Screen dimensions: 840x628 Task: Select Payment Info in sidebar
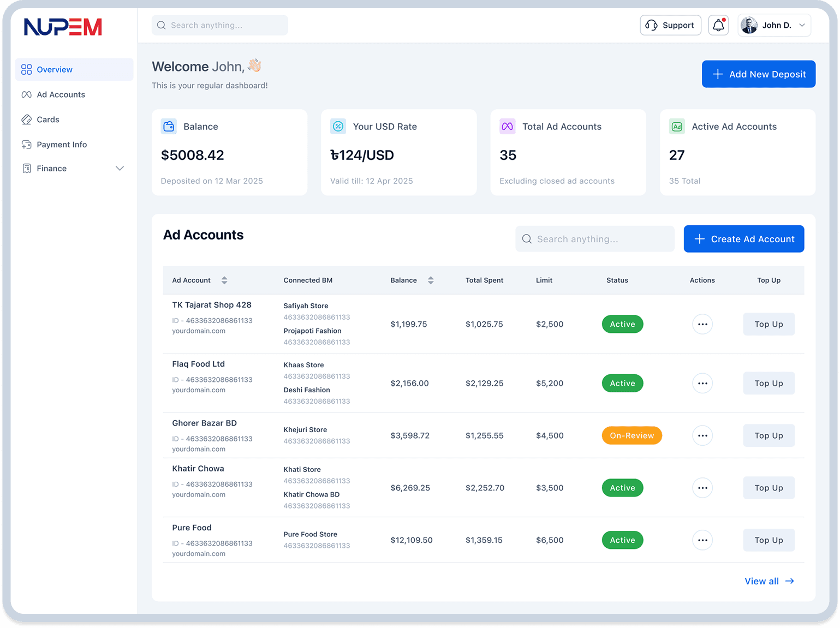pos(62,145)
